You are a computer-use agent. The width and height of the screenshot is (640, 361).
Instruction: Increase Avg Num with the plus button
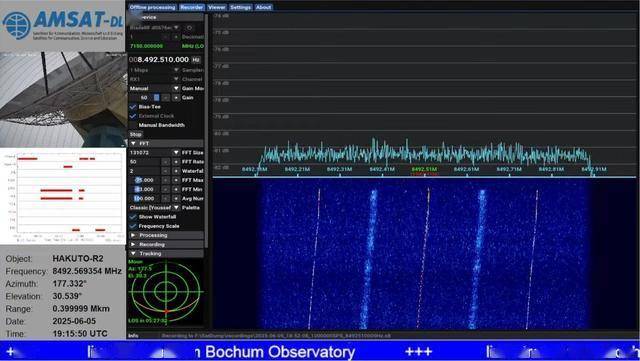[176, 198]
